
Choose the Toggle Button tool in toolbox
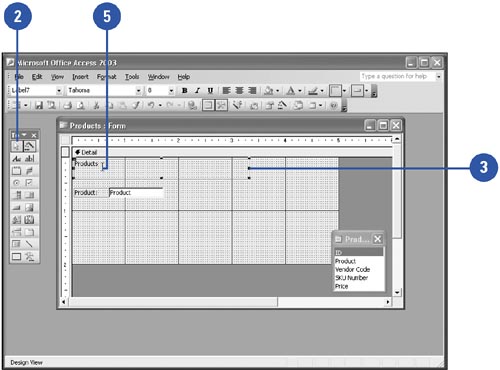[x=29, y=171]
